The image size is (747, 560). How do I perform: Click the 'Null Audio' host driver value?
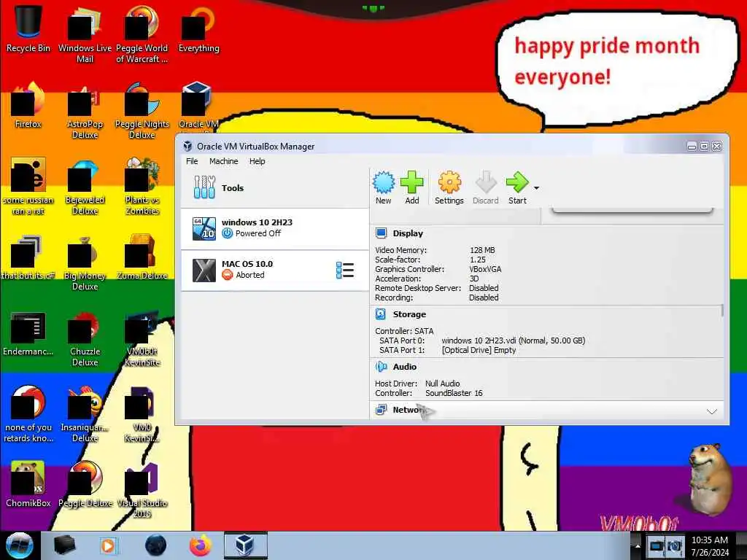[442, 384]
